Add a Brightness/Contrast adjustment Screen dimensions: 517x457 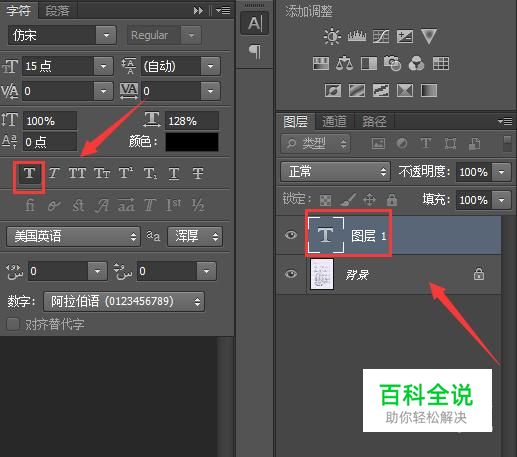(332, 36)
